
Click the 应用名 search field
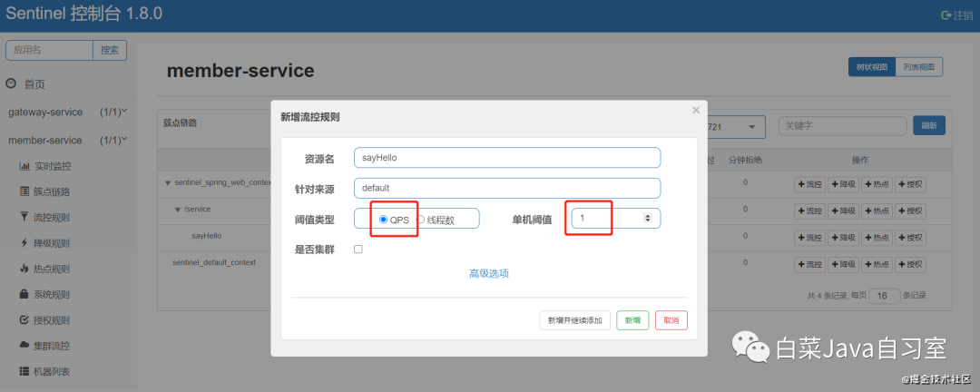49,51
